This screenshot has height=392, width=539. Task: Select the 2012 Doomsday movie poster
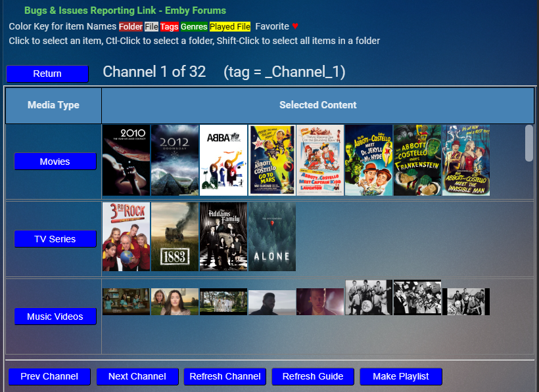(x=175, y=160)
